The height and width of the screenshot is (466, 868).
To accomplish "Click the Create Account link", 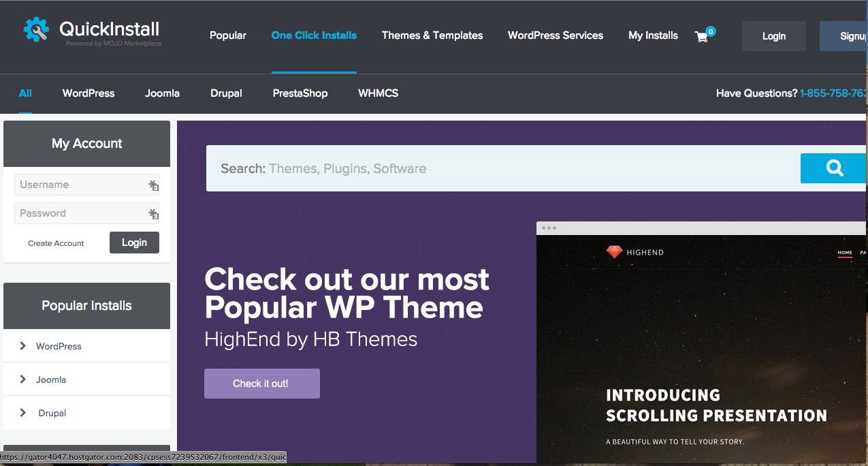I will tap(56, 243).
